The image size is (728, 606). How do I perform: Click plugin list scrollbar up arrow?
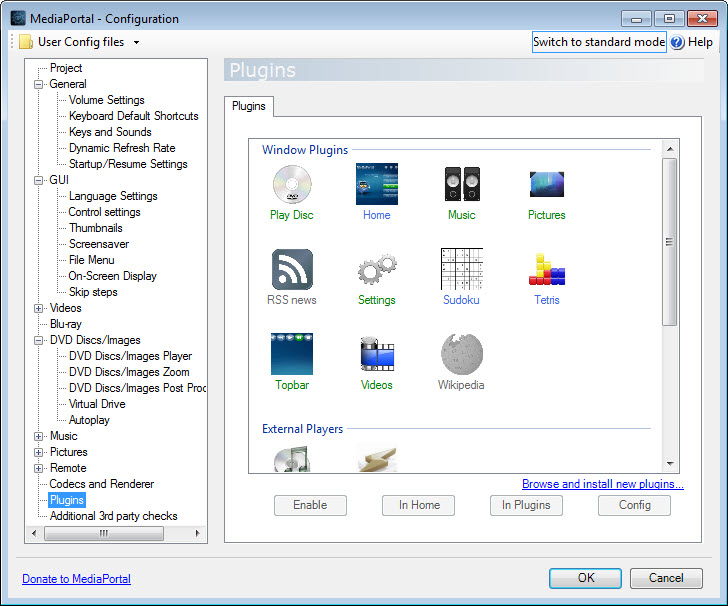coord(670,149)
